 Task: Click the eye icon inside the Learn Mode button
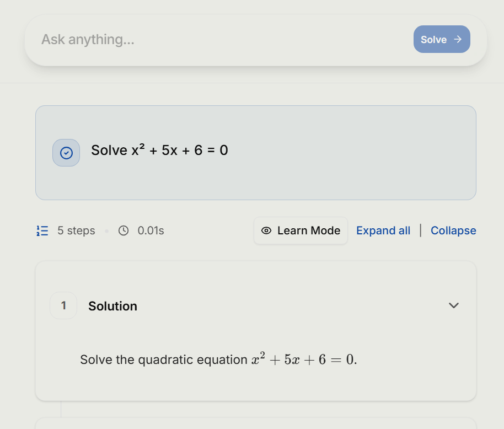(266, 230)
